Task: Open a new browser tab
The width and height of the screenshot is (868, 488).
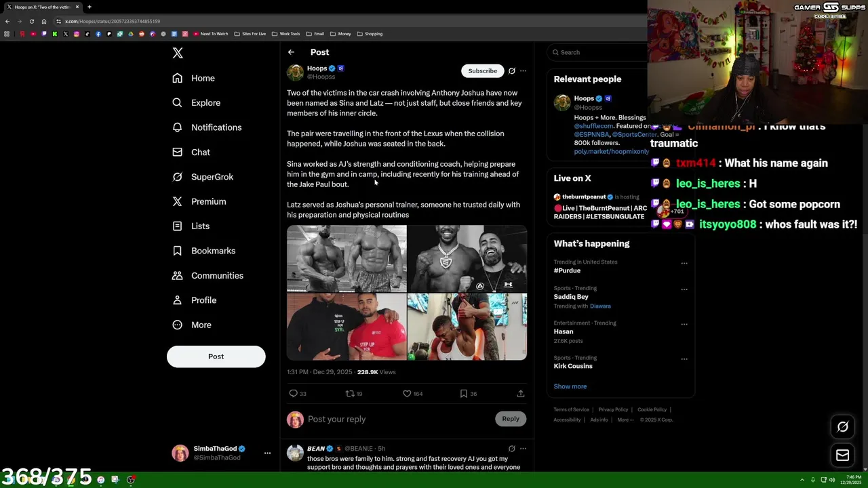Action: click(x=89, y=7)
